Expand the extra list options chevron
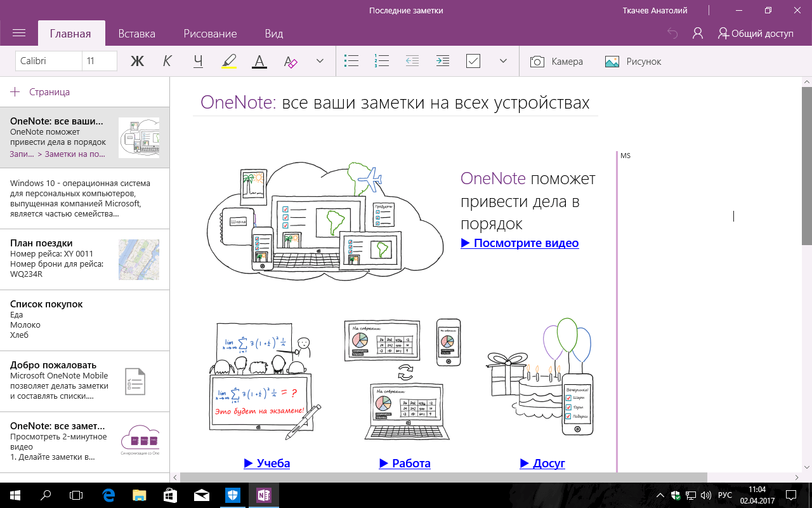 point(503,61)
